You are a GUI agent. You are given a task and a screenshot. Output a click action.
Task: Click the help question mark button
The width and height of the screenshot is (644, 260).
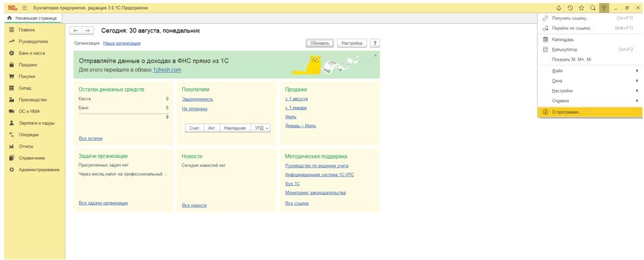click(x=374, y=43)
